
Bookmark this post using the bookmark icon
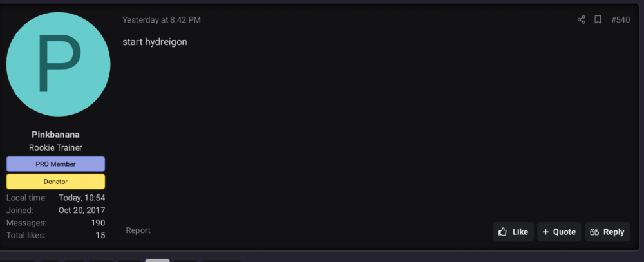[598, 20]
